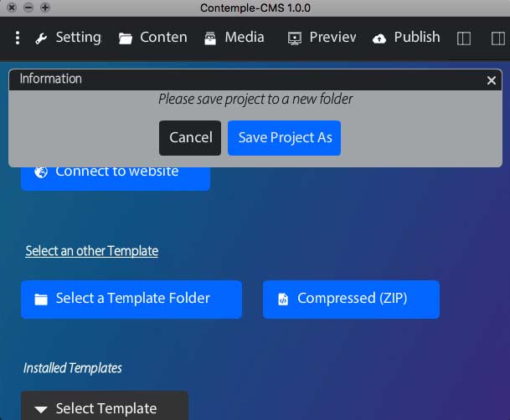Open the Publish menu item
Image resolution: width=510 pixels, height=420 pixels.
point(416,38)
